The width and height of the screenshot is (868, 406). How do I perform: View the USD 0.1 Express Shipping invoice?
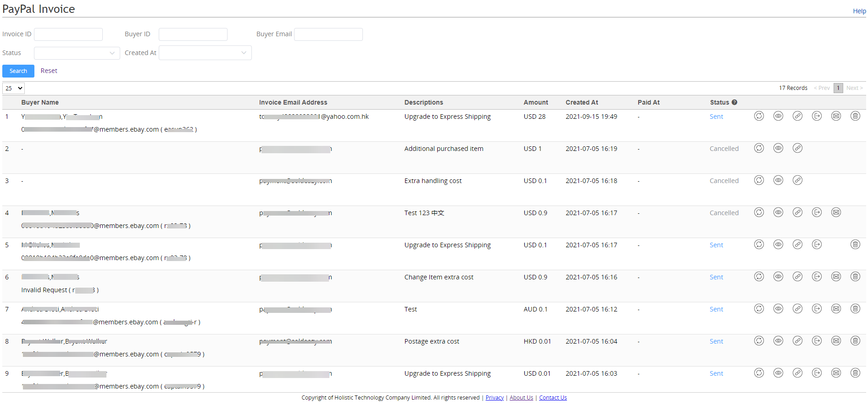click(x=779, y=245)
